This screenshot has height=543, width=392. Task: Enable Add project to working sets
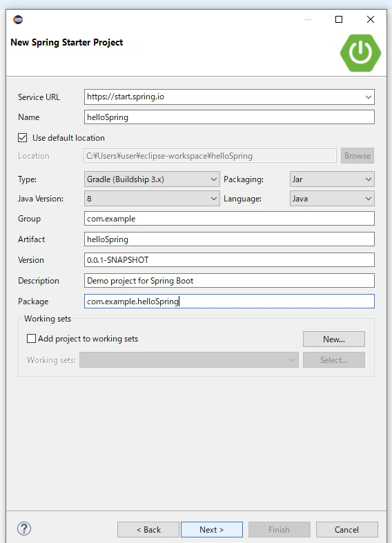coord(31,338)
